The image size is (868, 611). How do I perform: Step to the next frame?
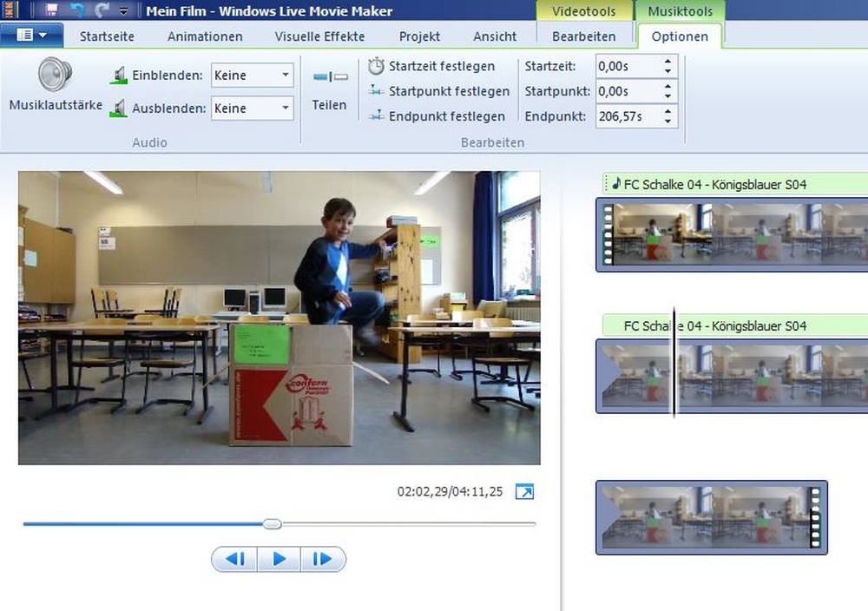click(x=323, y=560)
